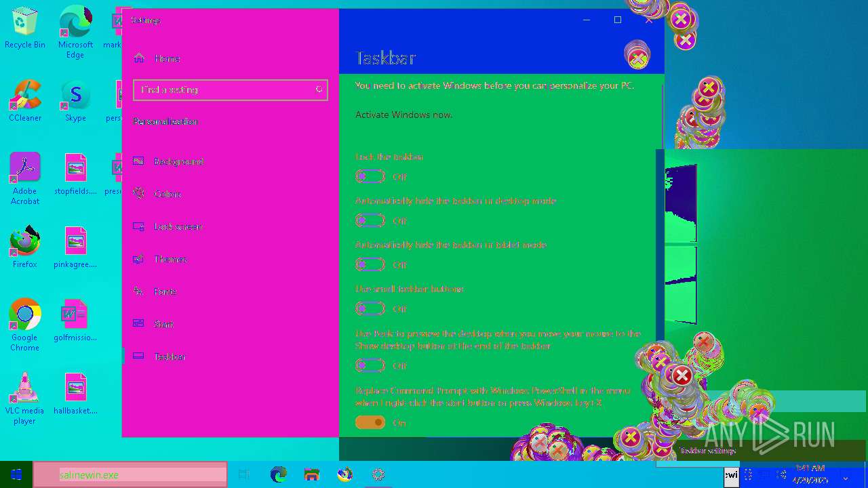Select the Taskbar settings page
The height and width of the screenshot is (488, 868).
(x=160, y=357)
